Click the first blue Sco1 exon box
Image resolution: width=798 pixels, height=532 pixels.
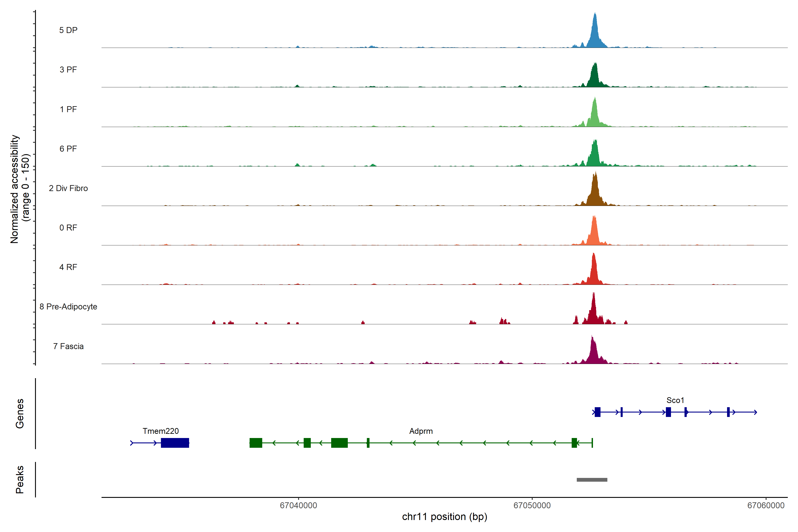click(597, 412)
